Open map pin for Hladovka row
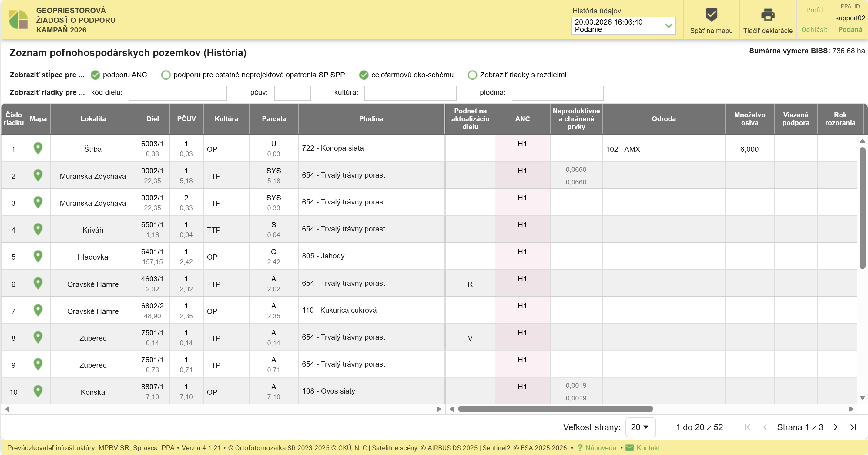 (x=38, y=256)
